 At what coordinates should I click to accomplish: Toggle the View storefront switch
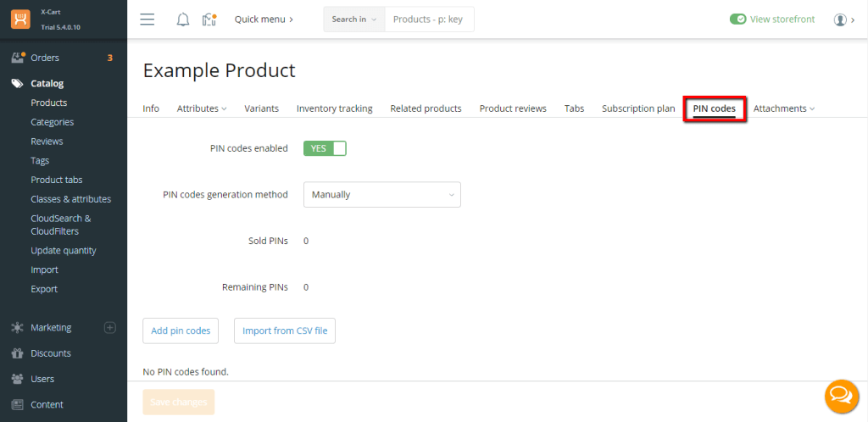point(738,19)
